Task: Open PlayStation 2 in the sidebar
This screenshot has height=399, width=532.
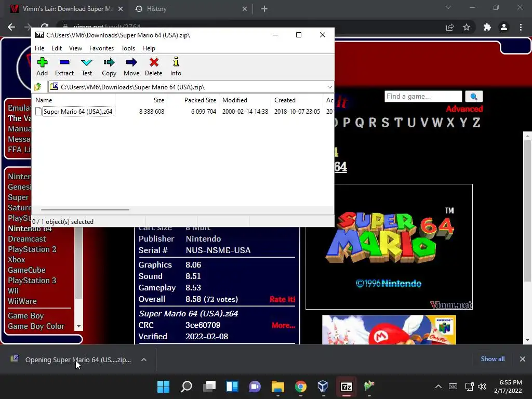Action: [x=32, y=249]
